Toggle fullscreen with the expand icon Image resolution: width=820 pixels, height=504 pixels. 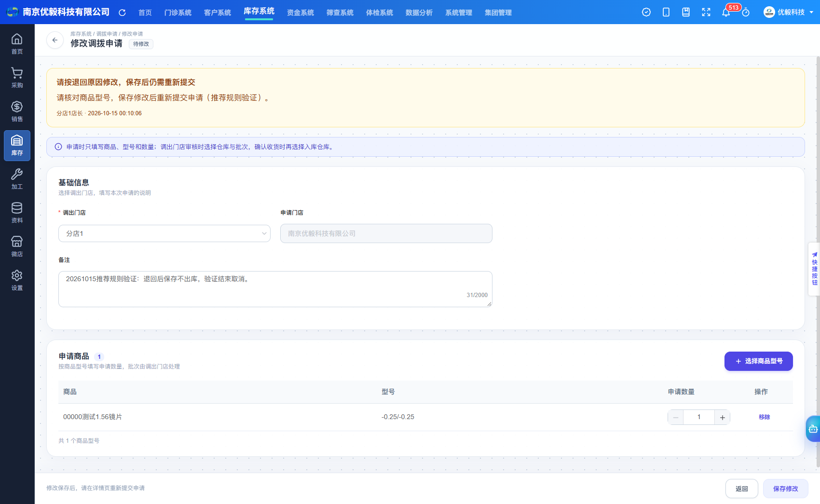(706, 12)
